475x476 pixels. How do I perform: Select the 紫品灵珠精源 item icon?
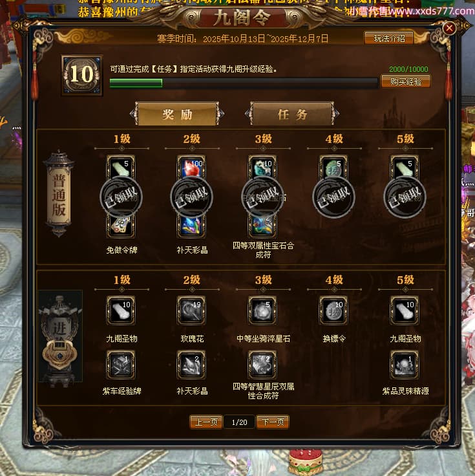[405, 365]
